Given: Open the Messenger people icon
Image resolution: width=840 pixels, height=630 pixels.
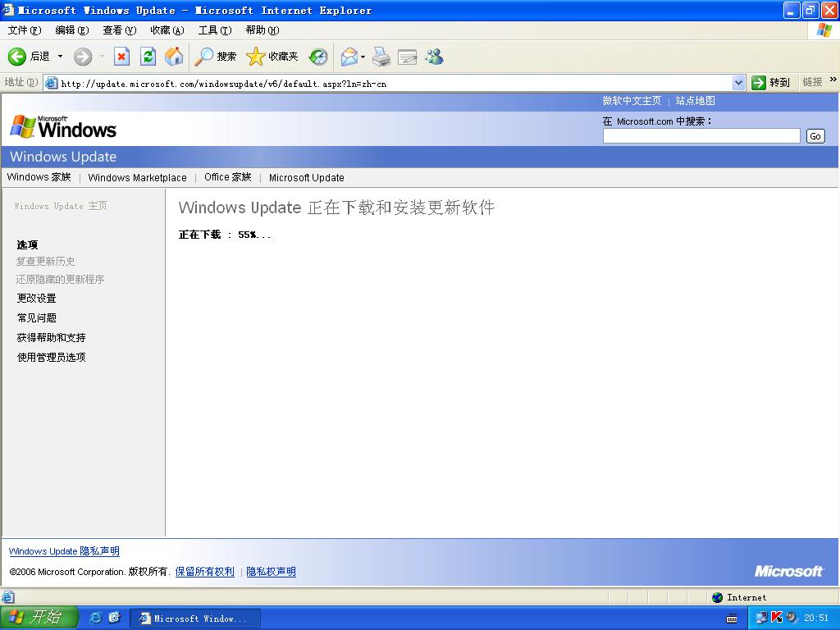Looking at the screenshot, I should pyautogui.click(x=435, y=57).
